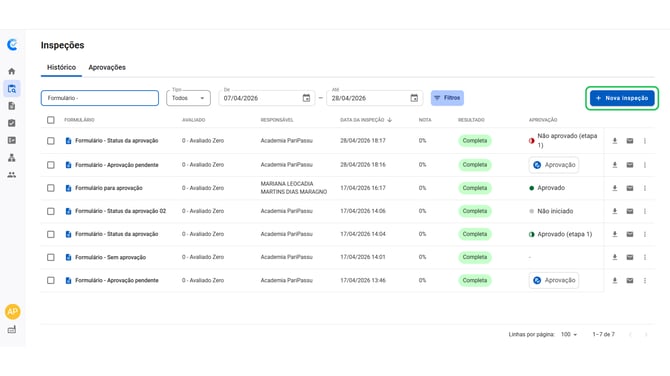Open more options for inspection 17/04/2026 14:04
The height and width of the screenshot is (376, 670).
coord(645,234)
